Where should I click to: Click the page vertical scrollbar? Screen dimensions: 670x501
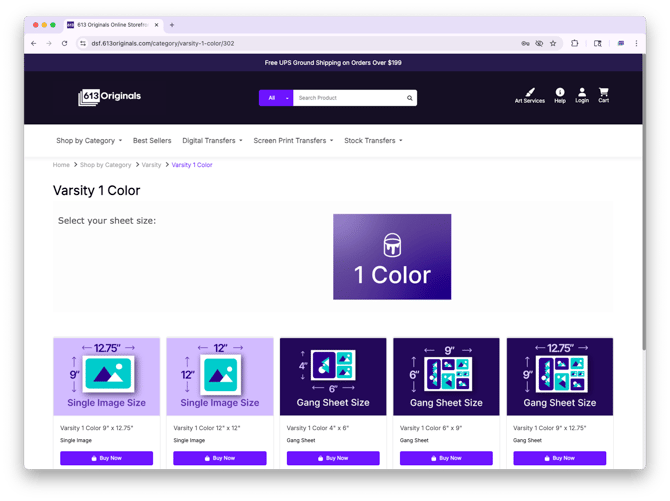(x=644, y=201)
